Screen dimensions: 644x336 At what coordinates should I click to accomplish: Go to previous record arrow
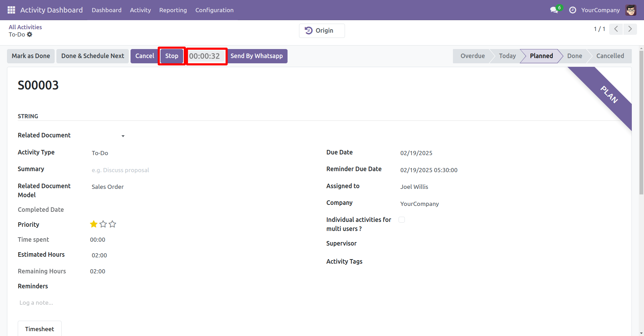click(x=616, y=29)
